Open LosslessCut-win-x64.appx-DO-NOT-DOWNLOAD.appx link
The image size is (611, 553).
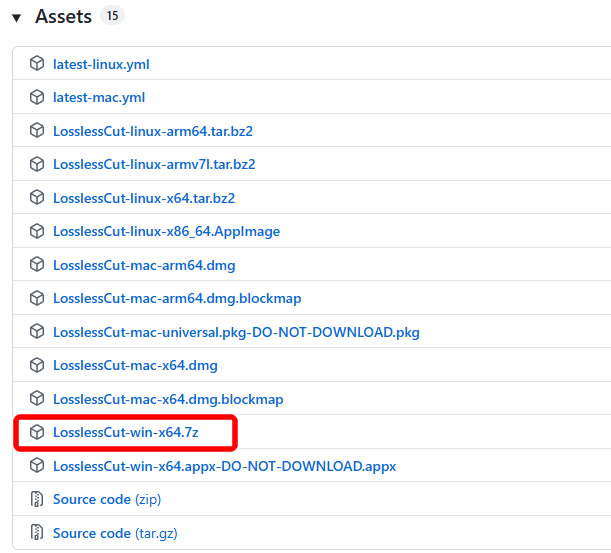pyautogui.click(x=224, y=466)
